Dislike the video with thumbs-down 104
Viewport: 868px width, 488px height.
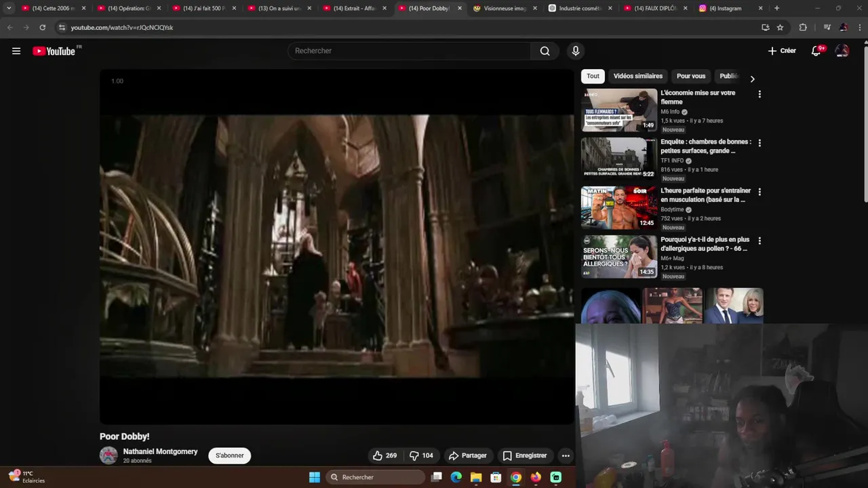click(421, 455)
